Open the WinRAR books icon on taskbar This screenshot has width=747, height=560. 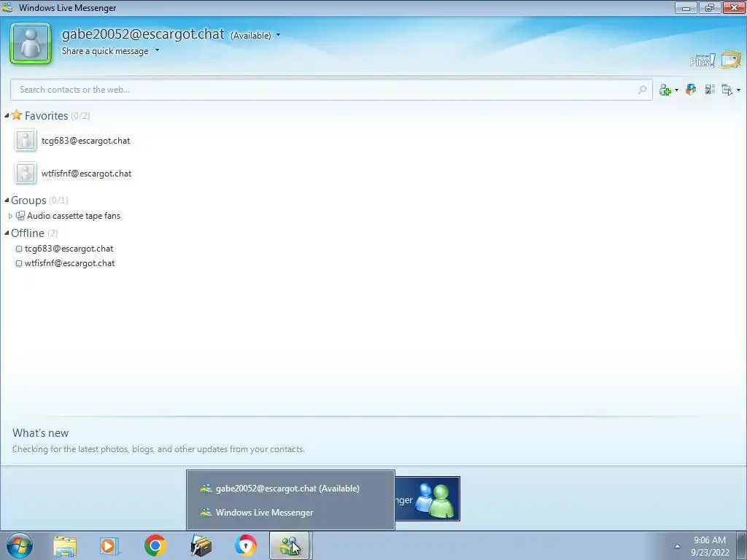click(x=201, y=545)
